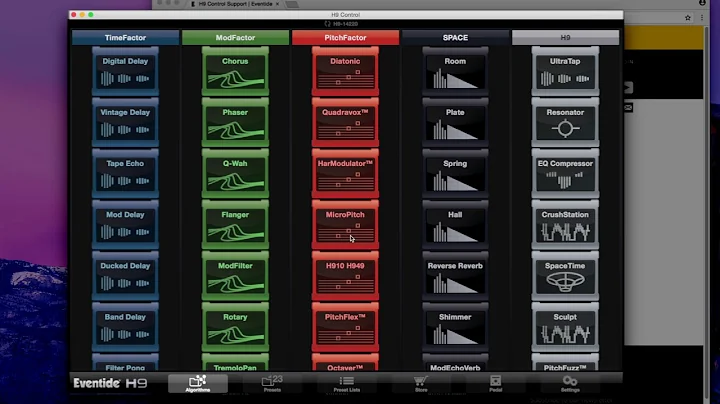Select the H9 Control Support browser tab

[235, 4]
